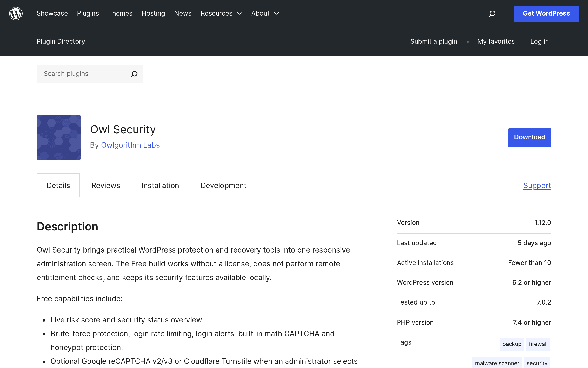Click the 'Last updated' label
Image resolution: width=588 pixels, height=368 pixels.
417,243
